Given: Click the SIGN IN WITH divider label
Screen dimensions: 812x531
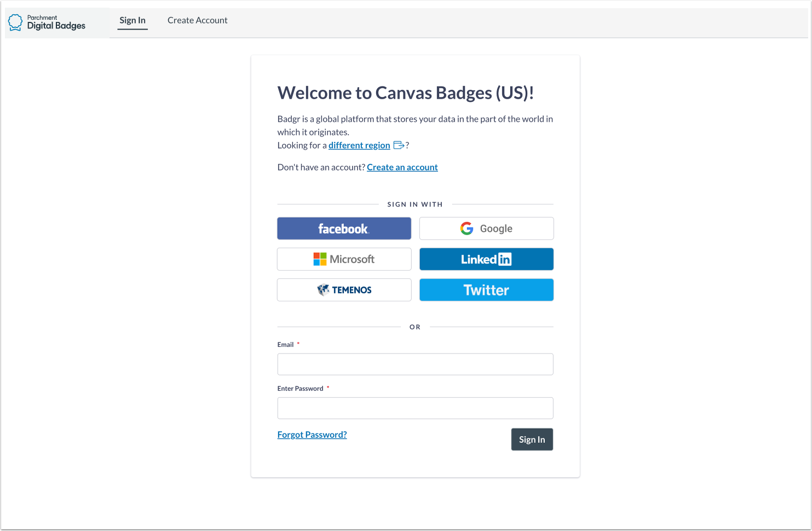Looking at the screenshot, I should tap(415, 204).
